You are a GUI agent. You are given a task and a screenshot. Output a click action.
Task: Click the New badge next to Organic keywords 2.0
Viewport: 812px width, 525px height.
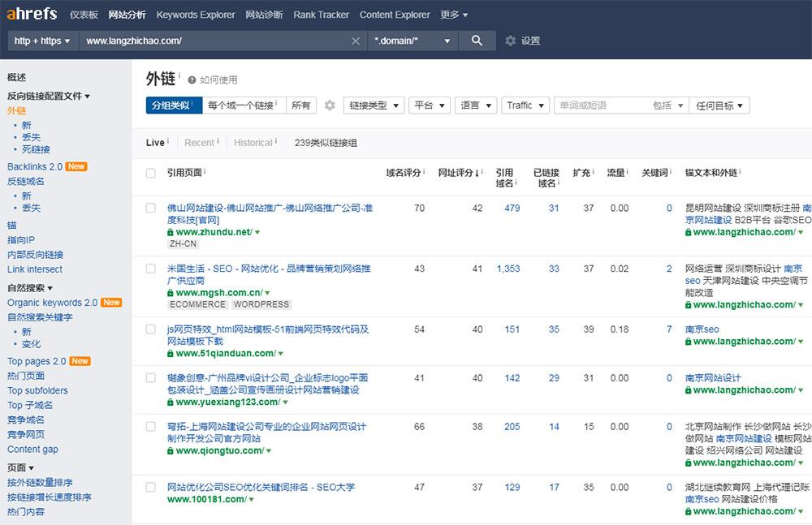coord(111,303)
